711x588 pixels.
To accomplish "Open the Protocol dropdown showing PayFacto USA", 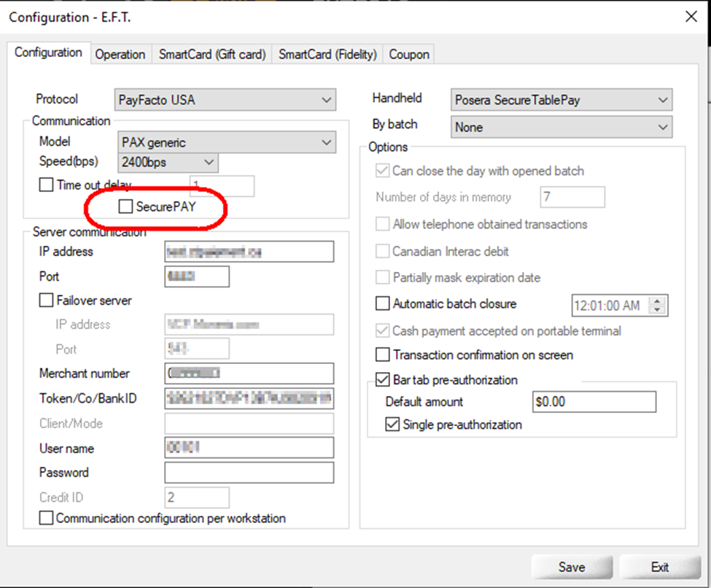I will 225,100.
